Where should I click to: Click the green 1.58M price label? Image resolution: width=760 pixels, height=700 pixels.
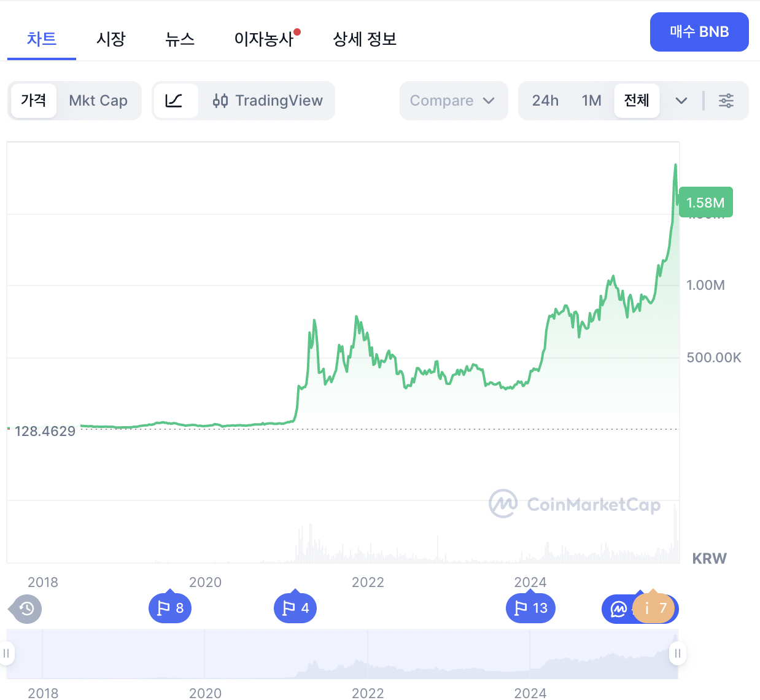point(705,201)
